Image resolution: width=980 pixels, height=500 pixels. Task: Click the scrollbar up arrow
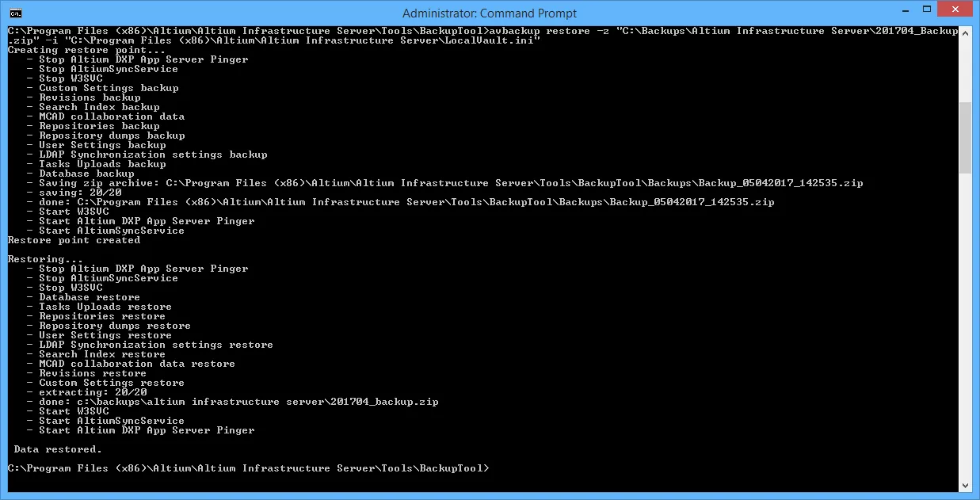coord(965,32)
